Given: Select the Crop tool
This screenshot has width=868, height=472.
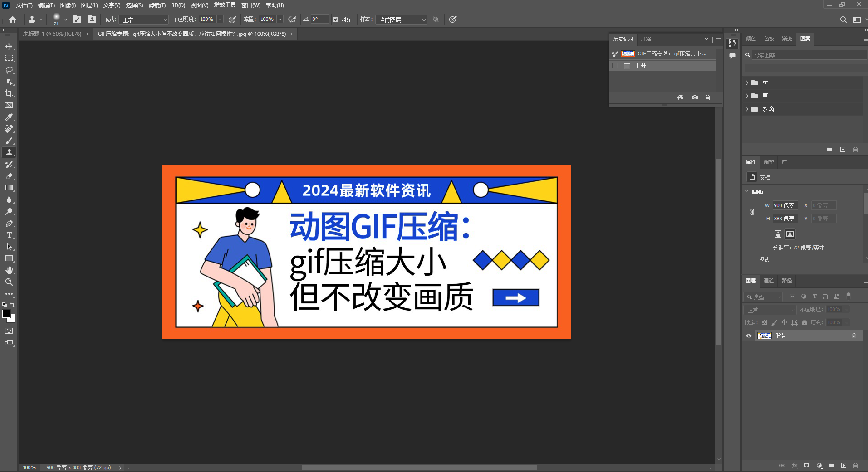Looking at the screenshot, I should [9, 93].
